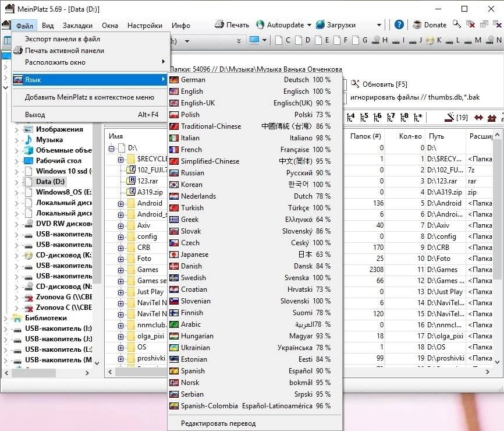504x431 pixels.
Task: Select Japanese language option
Action: [255, 255]
